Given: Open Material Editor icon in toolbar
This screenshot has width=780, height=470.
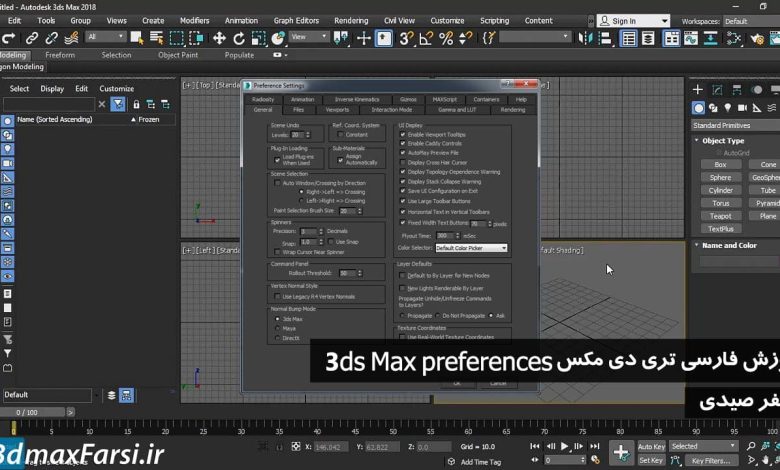Looking at the screenshot, I should (x=733, y=38).
